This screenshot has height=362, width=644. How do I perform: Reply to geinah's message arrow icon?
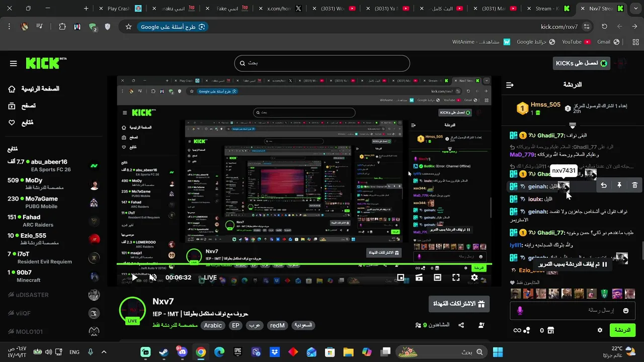(604, 186)
